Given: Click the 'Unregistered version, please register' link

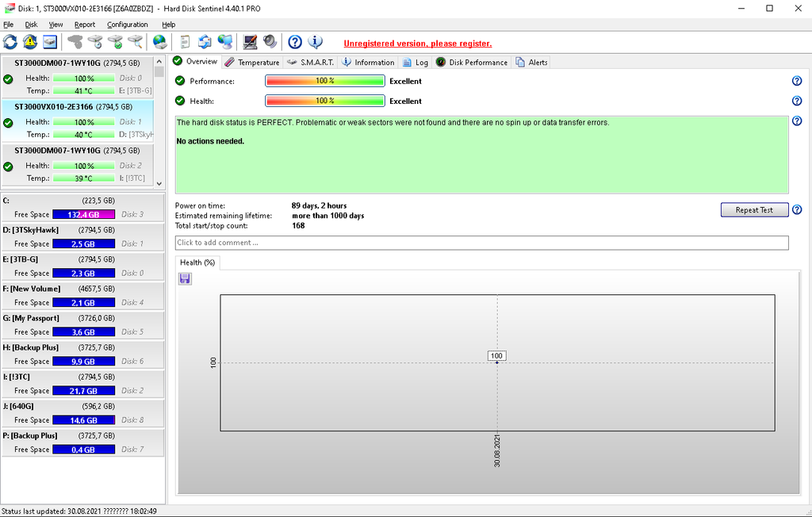Looking at the screenshot, I should (x=417, y=44).
